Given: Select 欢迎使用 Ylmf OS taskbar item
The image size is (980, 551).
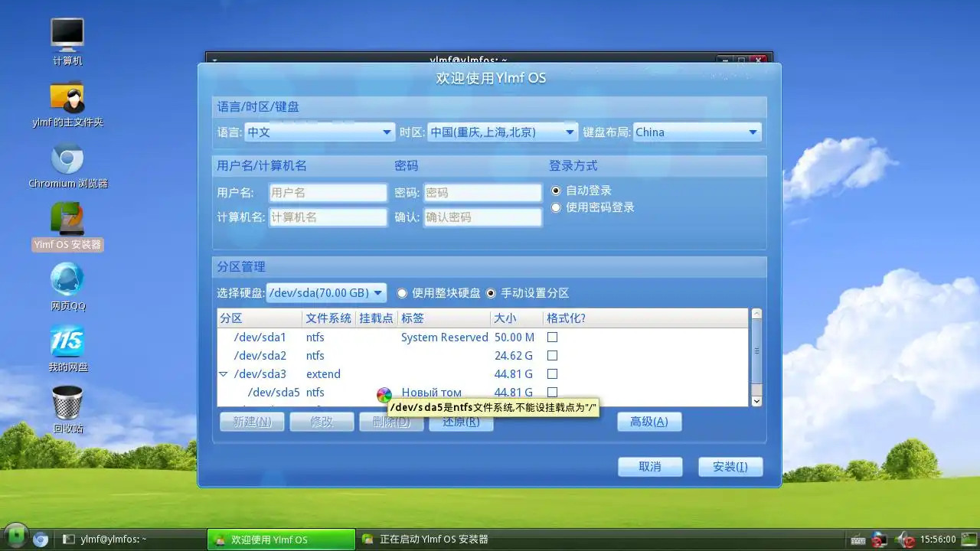Looking at the screenshot, I should coord(281,540).
